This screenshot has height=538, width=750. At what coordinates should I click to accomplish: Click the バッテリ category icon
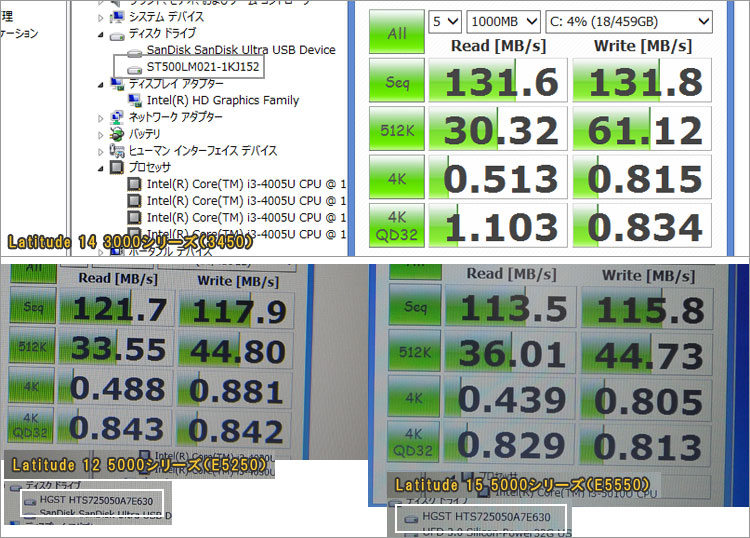pos(117,134)
